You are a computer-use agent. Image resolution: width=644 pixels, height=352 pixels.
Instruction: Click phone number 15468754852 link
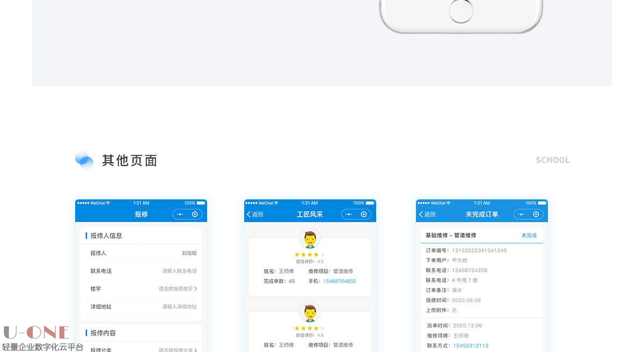(339, 281)
